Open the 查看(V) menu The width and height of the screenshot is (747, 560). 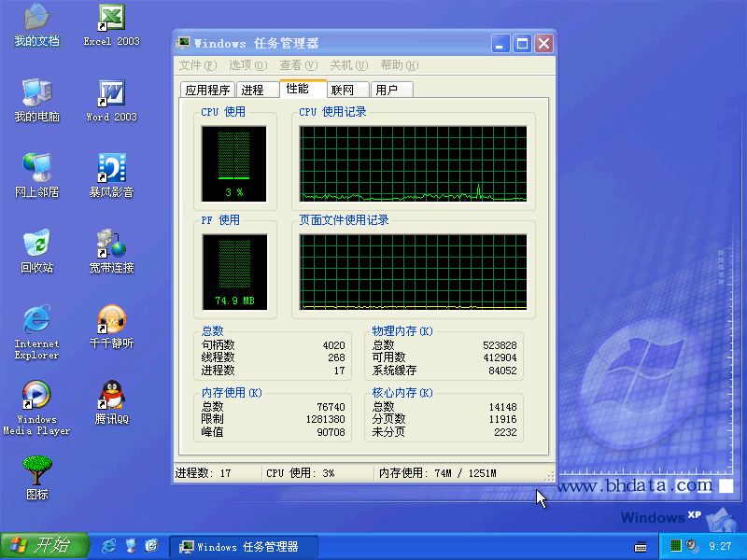click(298, 65)
